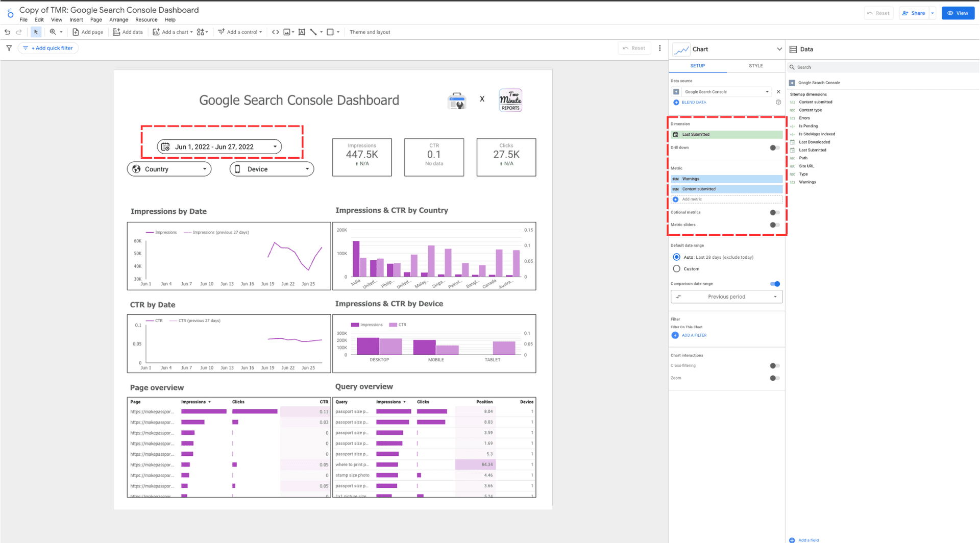Enable Metric sliders switch

click(x=774, y=225)
